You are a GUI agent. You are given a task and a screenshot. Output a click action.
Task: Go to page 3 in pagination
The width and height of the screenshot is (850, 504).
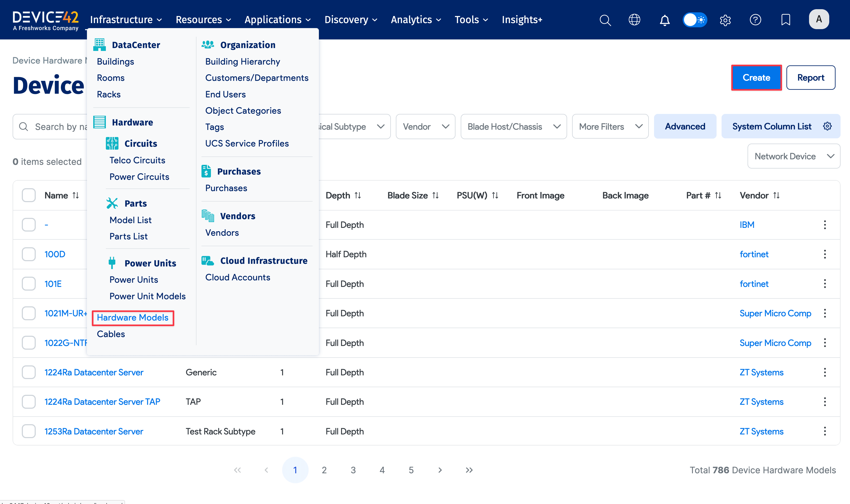click(x=353, y=470)
